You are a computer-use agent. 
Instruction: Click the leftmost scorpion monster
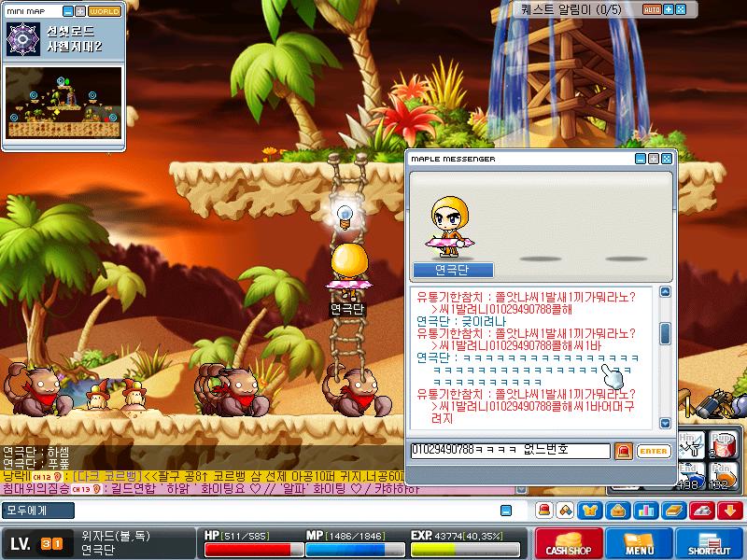pos(37,389)
